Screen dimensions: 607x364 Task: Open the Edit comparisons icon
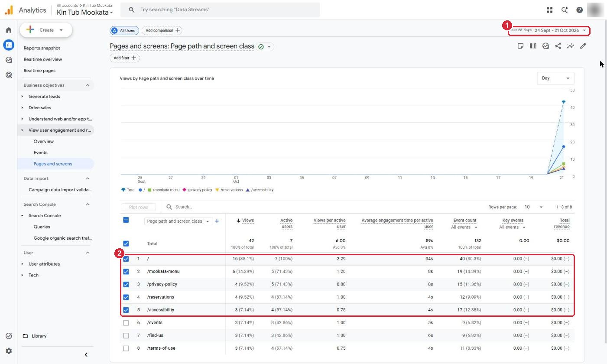533,46
